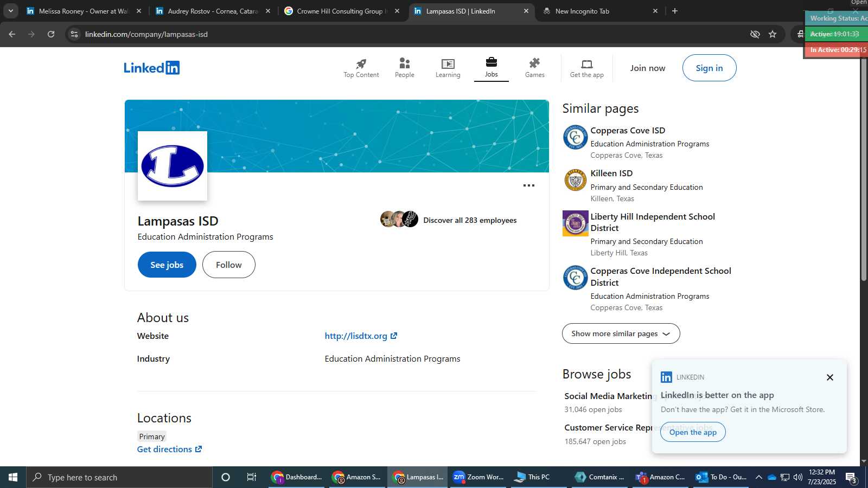Click Discover all 283 employees link
Image resolution: width=868 pixels, height=488 pixels.
(470, 220)
